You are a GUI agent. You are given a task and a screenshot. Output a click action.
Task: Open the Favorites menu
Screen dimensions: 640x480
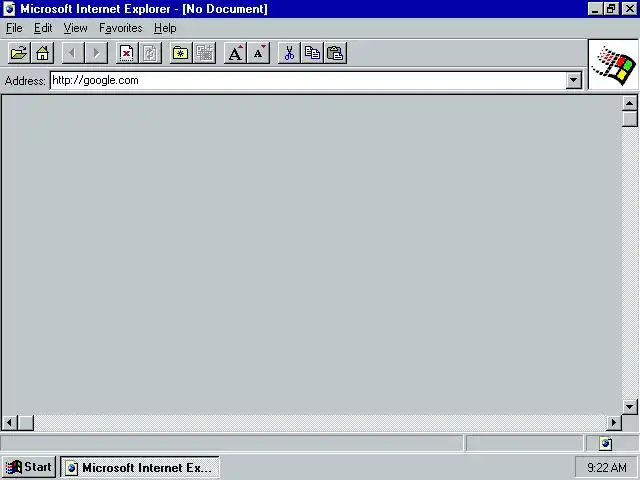[x=121, y=28]
